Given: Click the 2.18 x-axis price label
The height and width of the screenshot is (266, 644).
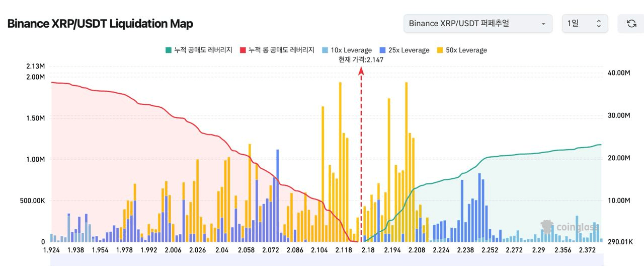Looking at the screenshot, I should [368, 250].
